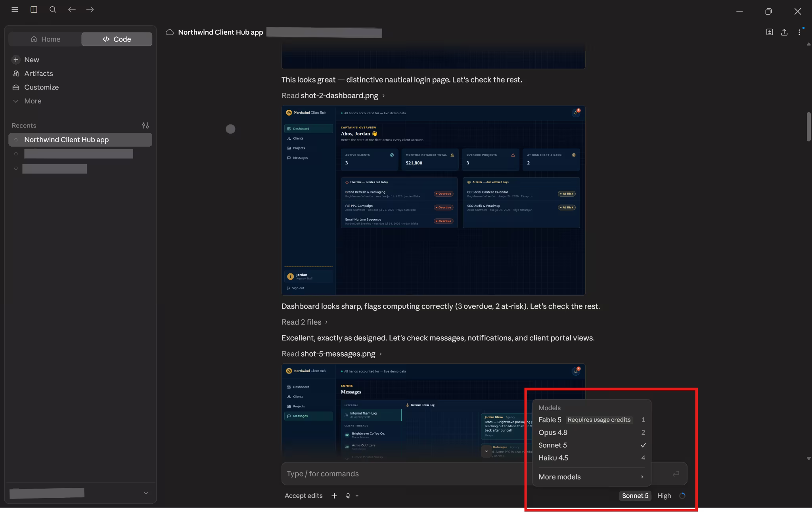The height and width of the screenshot is (512, 812).
Task: Click the scrollbar up arrow
Action: [x=809, y=44]
